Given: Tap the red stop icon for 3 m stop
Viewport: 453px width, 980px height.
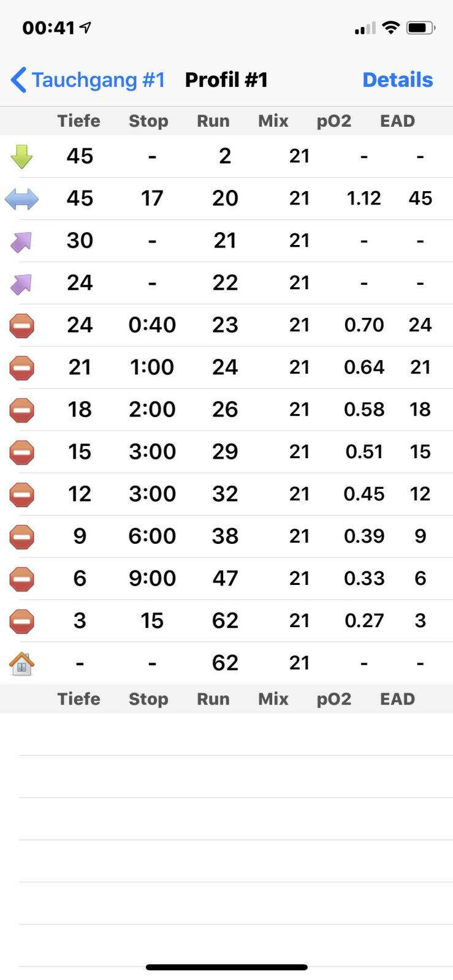Looking at the screenshot, I should coord(21,622).
